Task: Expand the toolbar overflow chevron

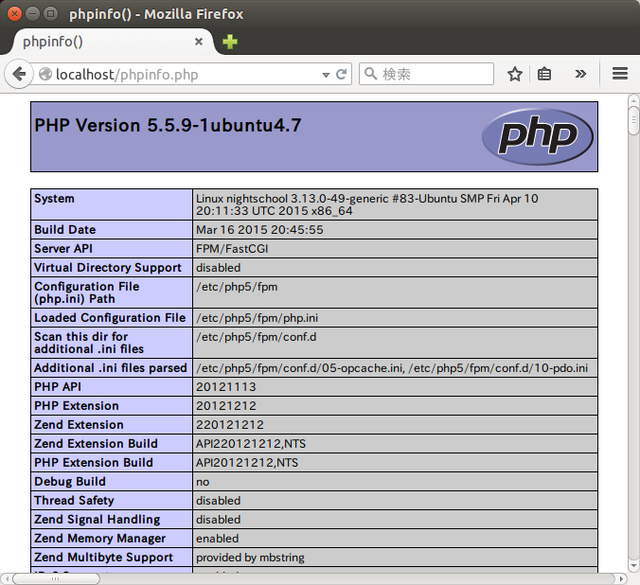Action: tap(580, 74)
